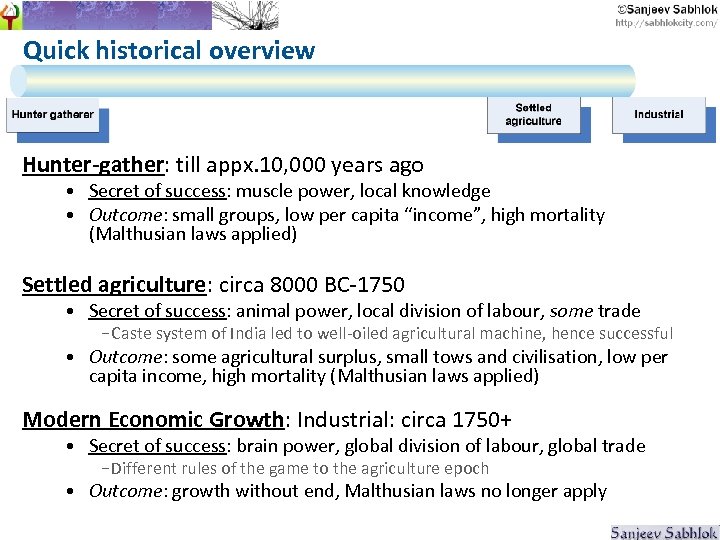Click 'Industrial: circa 1750+' text
Screen dimensions: 720x540
404,420
